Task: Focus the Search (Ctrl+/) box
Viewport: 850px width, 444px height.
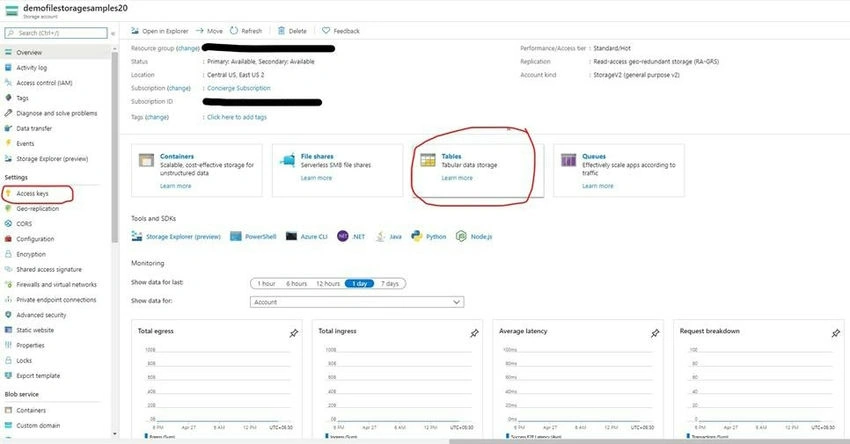Action: click(56, 33)
